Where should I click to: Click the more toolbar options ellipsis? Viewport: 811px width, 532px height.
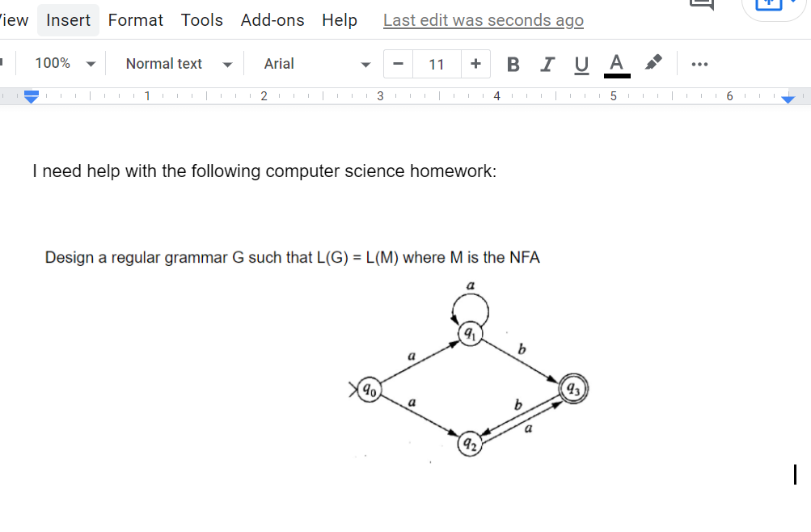pyautogui.click(x=699, y=63)
